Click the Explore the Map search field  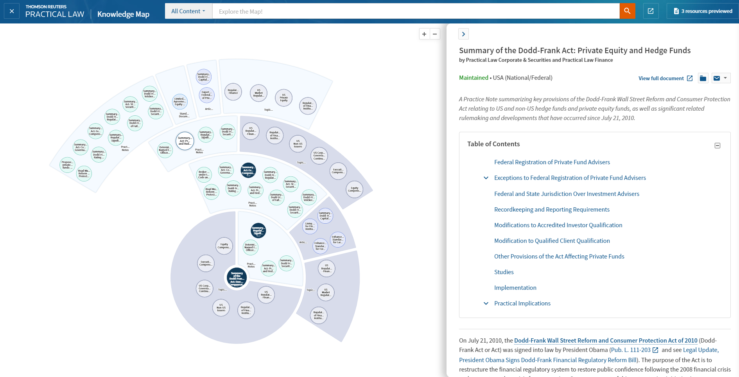pyautogui.click(x=416, y=11)
